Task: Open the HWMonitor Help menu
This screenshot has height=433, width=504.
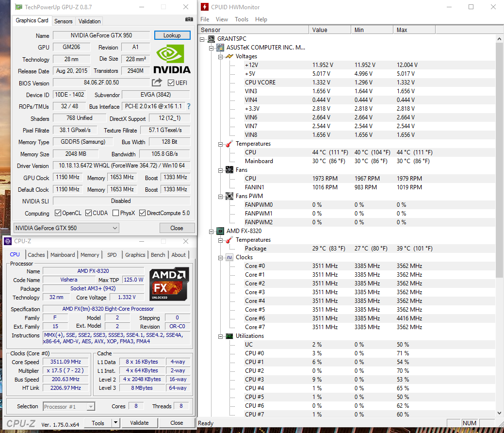Action: 261,19
